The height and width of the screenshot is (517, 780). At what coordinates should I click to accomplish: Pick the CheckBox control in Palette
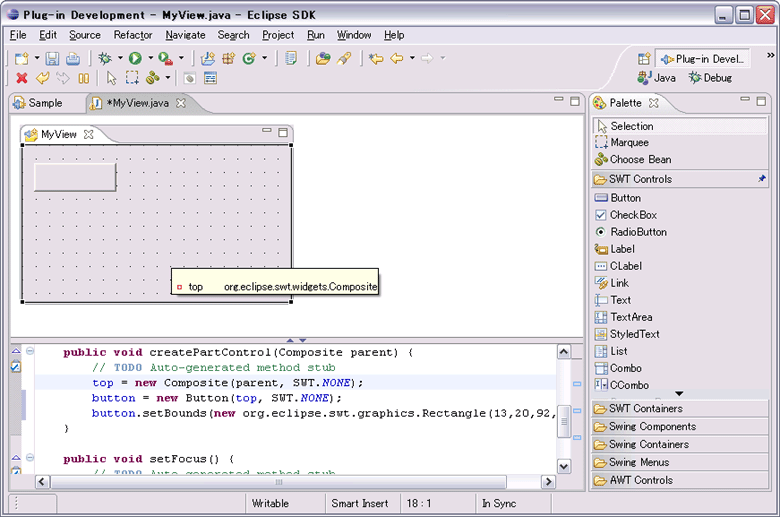pyautogui.click(x=680, y=215)
